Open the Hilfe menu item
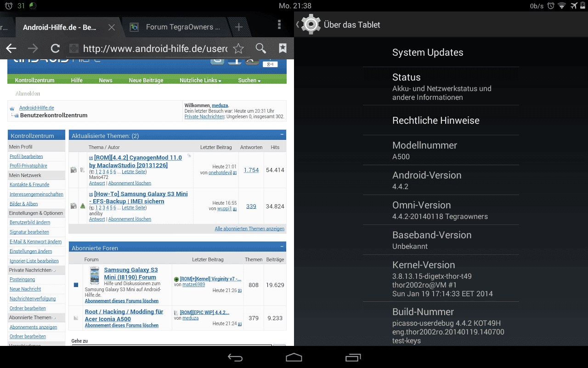This screenshot has width=588, height=368. 77,80
